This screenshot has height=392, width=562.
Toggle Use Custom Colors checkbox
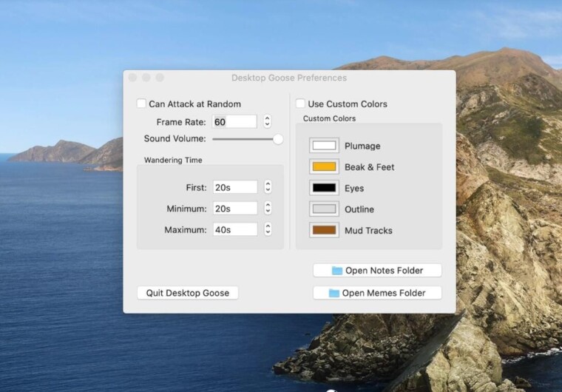[301, 104]
